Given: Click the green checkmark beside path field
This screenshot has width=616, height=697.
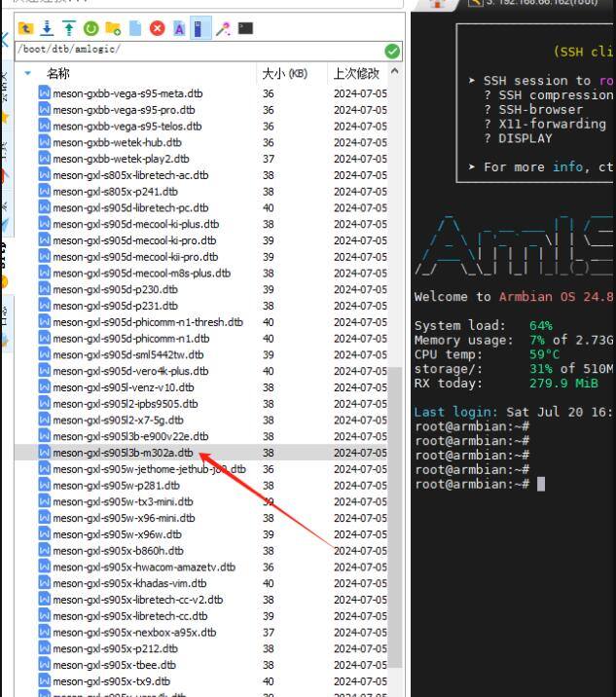Looking at the screenshot, I should tap(392, 52).
